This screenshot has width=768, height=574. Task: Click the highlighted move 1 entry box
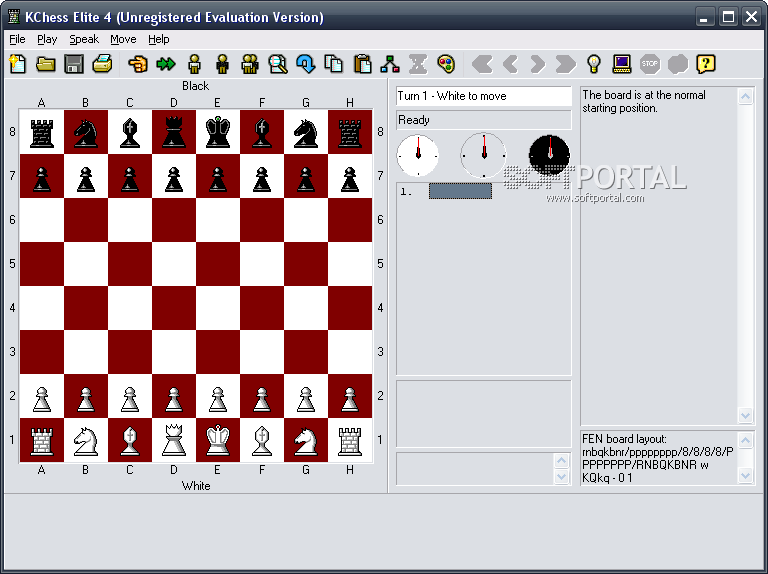pos(460,191)
